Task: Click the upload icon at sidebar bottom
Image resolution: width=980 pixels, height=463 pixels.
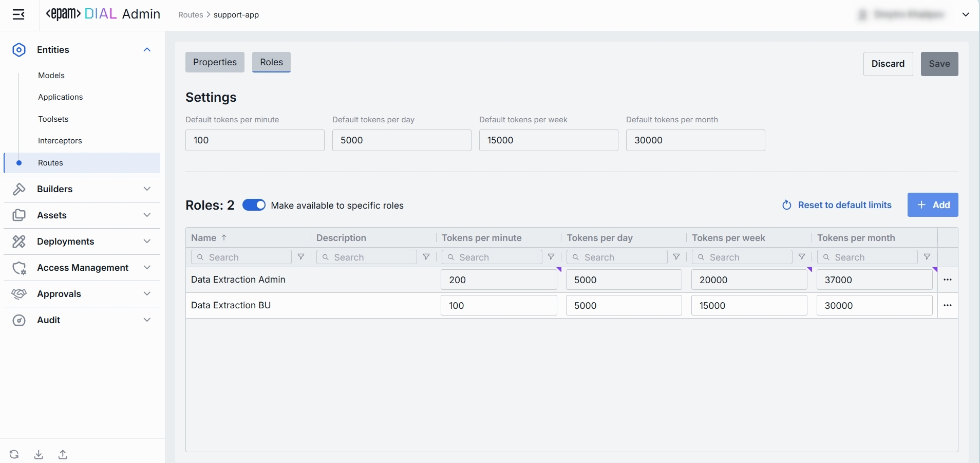Action: 63,454
